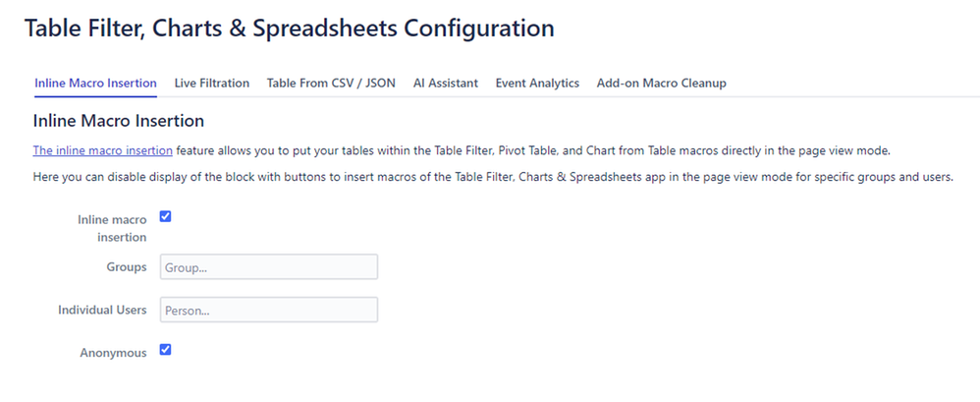Open the Table From CSV / JSON tab
The image size is (980, 402).
pos(331,84)
